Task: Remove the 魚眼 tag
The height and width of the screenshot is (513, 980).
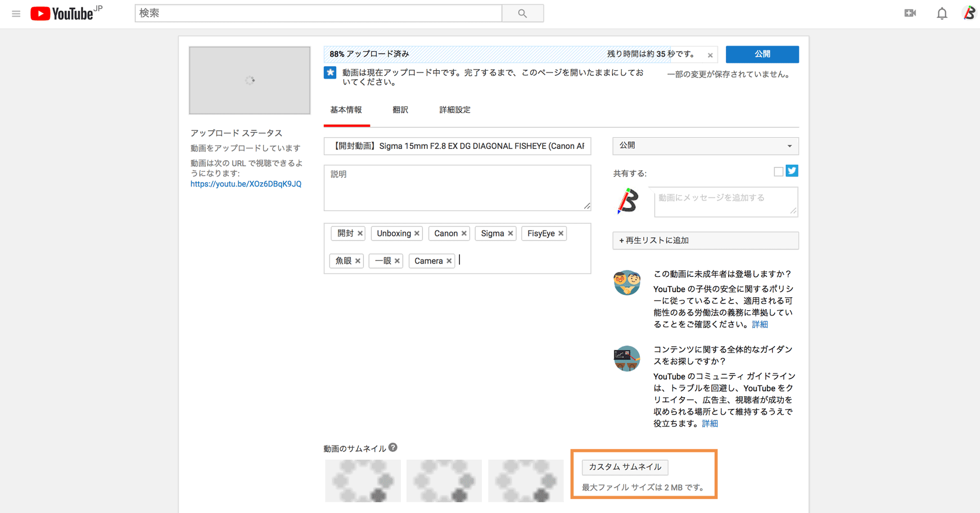Action: coord(358,261)
